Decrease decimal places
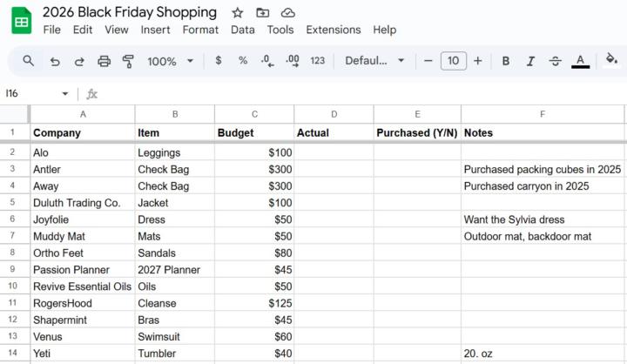The height and width of the screenshot is (364, 627). [267, 61]
